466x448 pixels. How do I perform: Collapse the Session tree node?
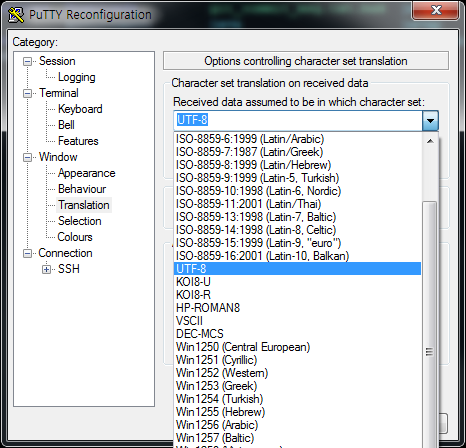coord(27,61)
